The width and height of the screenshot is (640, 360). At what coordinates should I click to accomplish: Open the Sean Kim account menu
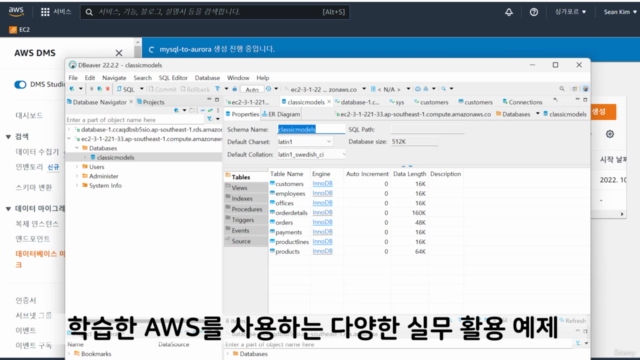(620, 12)
